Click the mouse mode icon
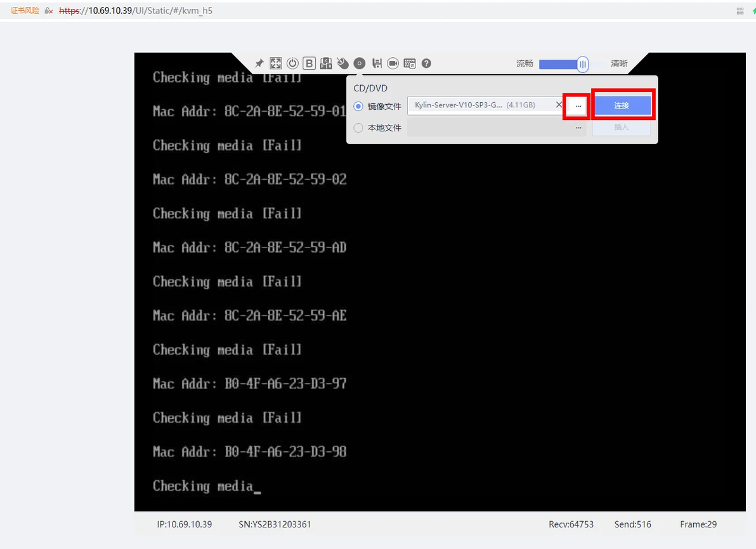756x549 pixels. [x=343, y=63]
